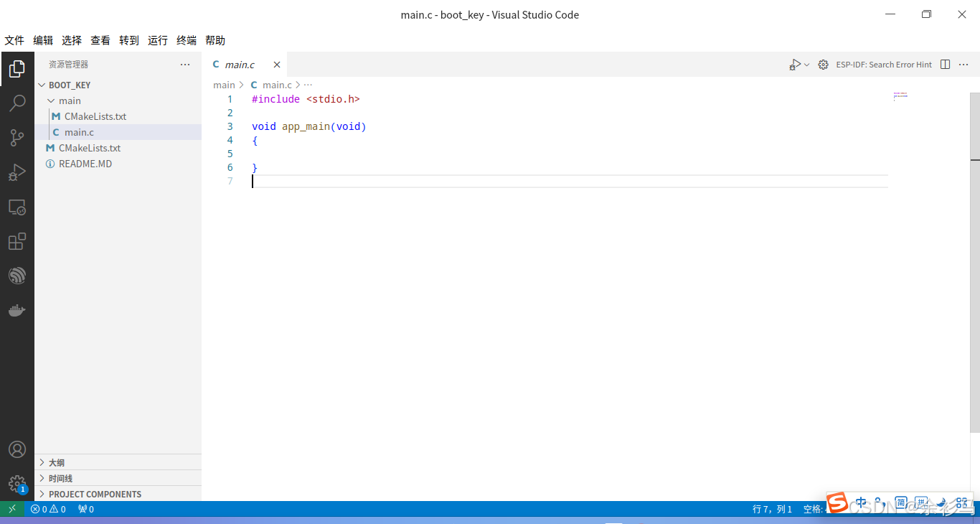Place cursor on empty line 5 in editor
Image resolution: width=980 pixels, height=524 pixels.
click(570, 154)
